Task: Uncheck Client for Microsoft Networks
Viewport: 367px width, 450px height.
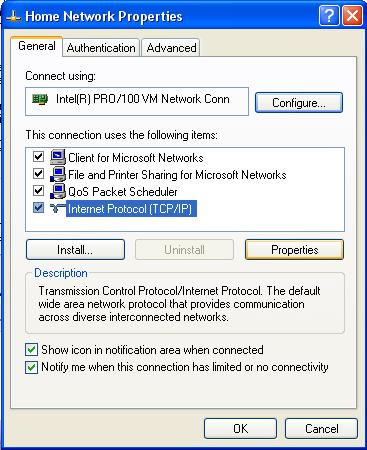Action: (x=38, y=156)
